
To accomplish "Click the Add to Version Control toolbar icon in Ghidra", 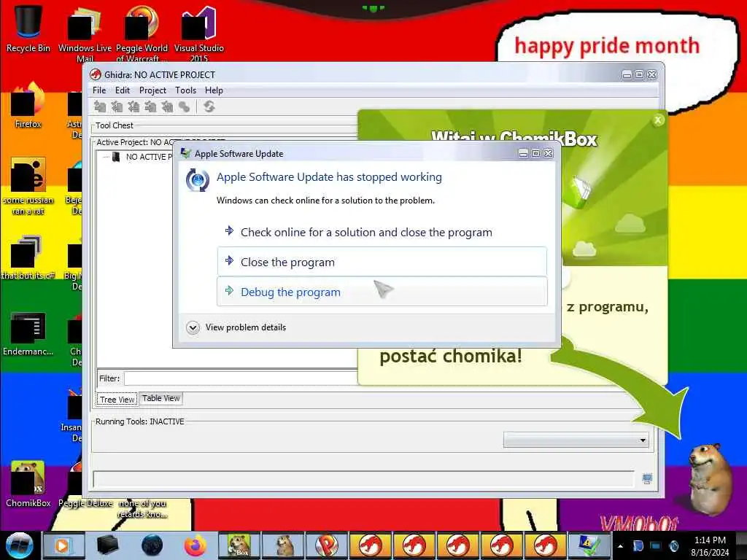I will point(99,106).
